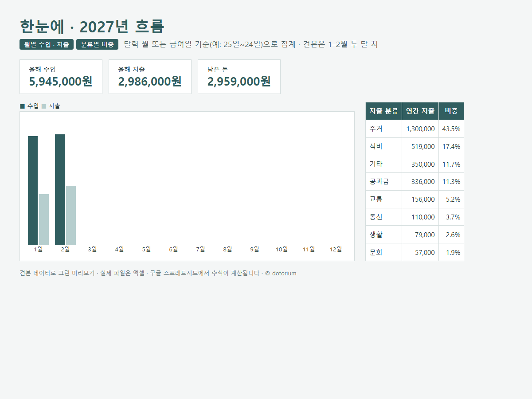Click the '연간 지출' column header
Screen dimensions: 532x399
click(x=420, y=111)
